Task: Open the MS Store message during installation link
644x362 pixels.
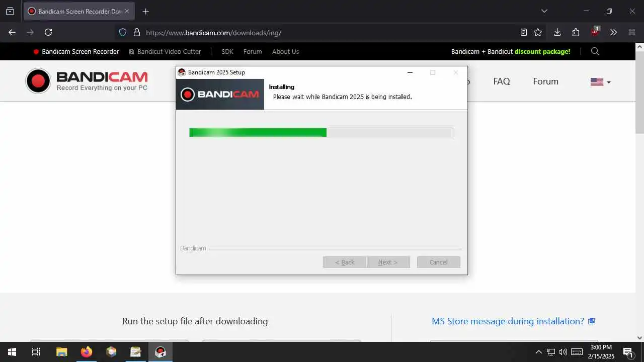Action: coord(513,321)
